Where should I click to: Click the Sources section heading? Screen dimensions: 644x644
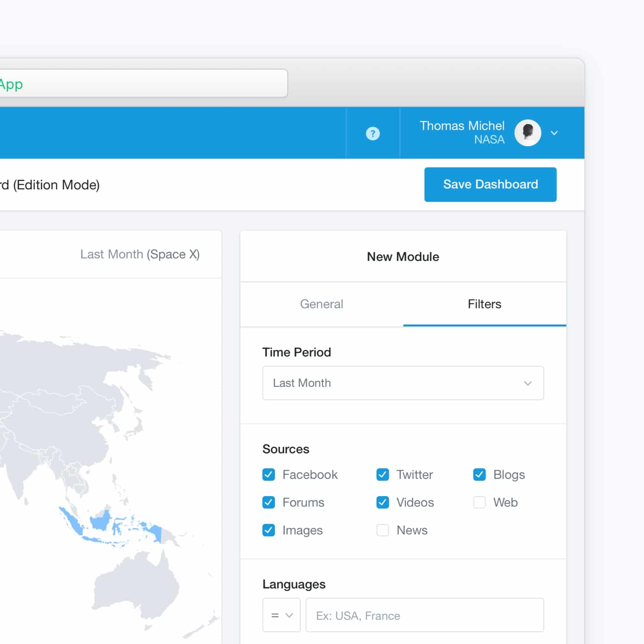tap(286, 449)
